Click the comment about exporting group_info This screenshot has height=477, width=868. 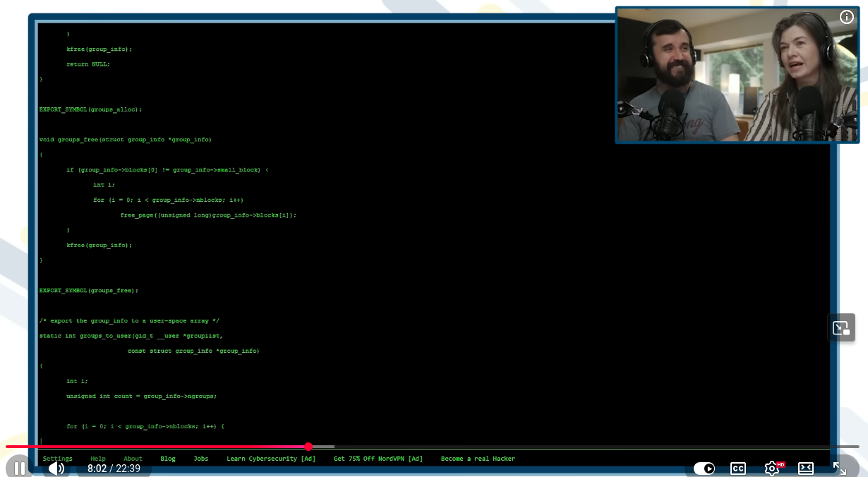pos(129,321)
